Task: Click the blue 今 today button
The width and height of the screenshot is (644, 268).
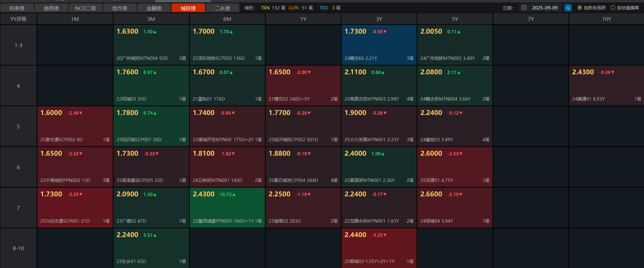Action: coord(568,8)
